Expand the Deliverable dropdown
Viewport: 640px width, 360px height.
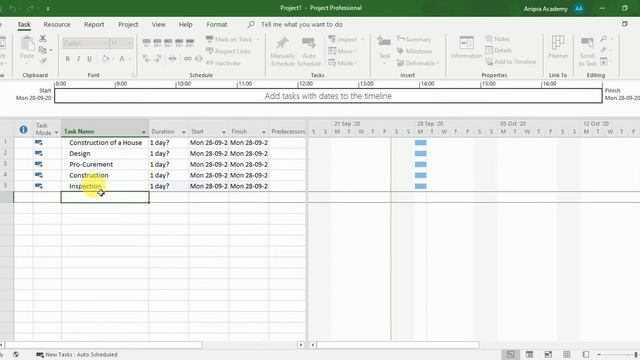pyautogui.click(x=438, y=63)
